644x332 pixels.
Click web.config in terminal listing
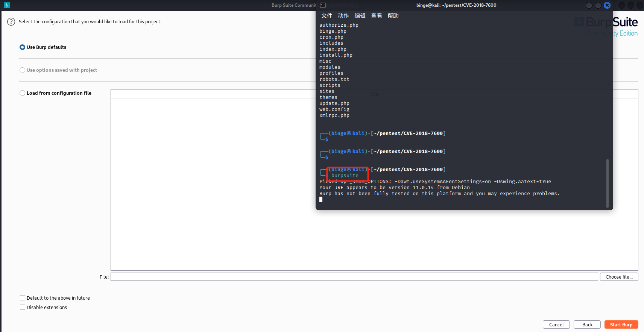pos(334,109)
